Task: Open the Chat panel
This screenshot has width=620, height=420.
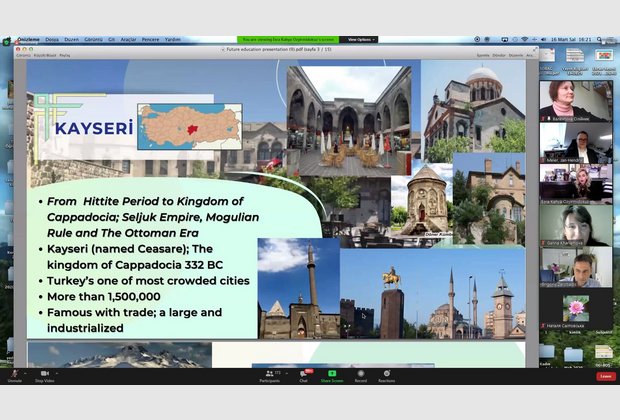Action: [x=304, y=376]
